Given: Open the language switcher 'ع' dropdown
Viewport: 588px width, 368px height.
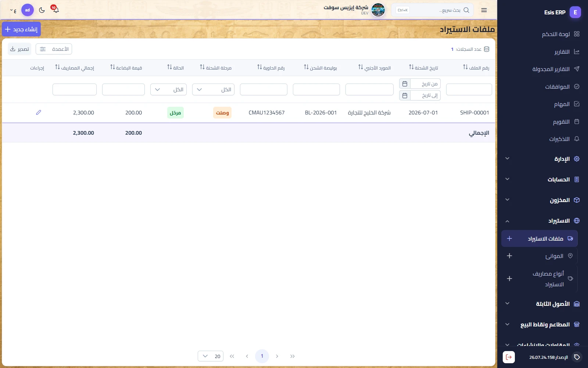Looking at the screenshot, I should (x=13, y=11).
